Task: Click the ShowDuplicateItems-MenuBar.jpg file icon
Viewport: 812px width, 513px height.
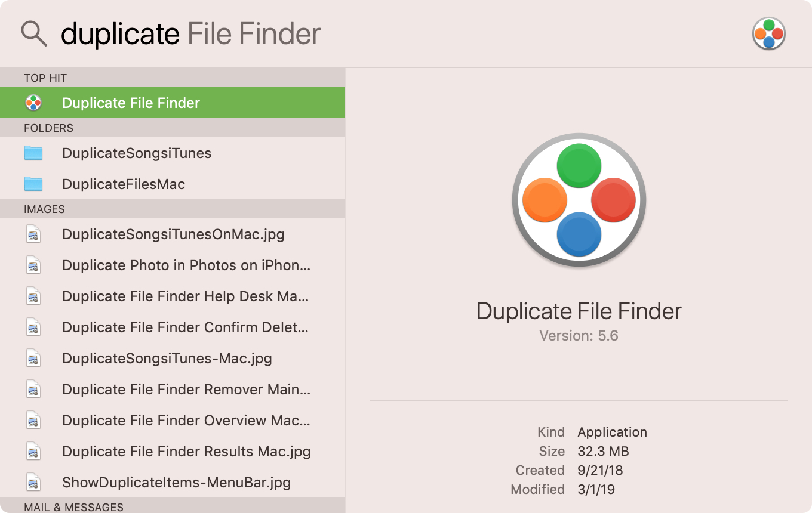Action: pos(33,483)
